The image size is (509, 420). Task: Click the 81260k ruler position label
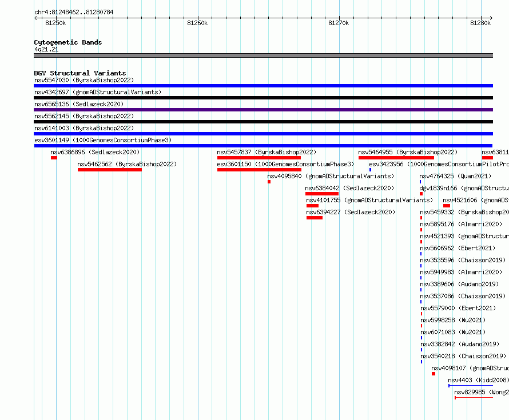197,23
